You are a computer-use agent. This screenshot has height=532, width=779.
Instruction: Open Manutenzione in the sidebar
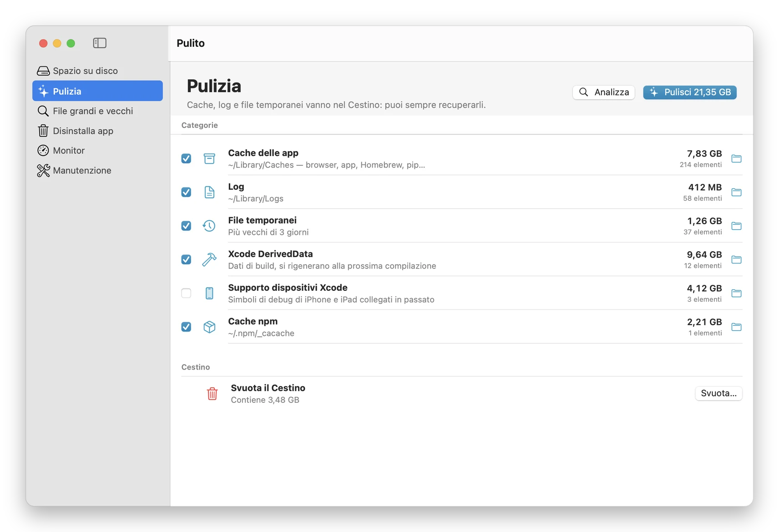[x=97, y=170]
